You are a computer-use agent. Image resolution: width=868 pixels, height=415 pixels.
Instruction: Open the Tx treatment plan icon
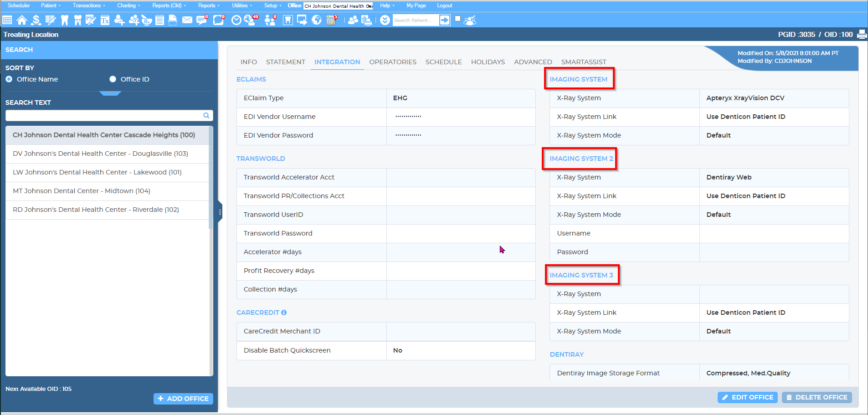[105, 20]
